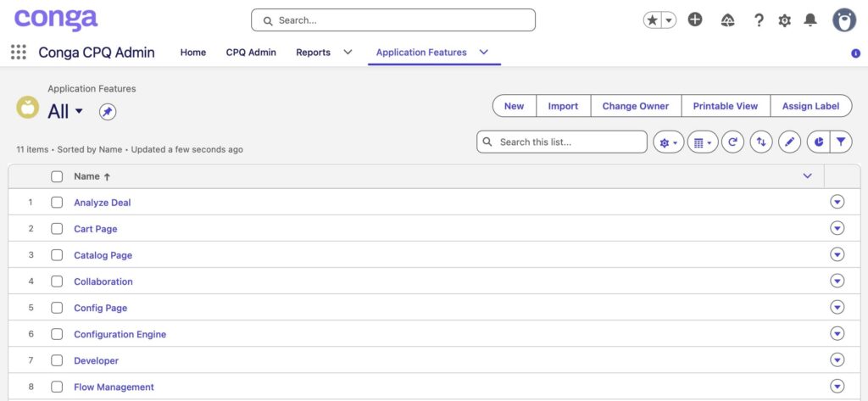Open the chart panel pie icon

tap(819, 142)
